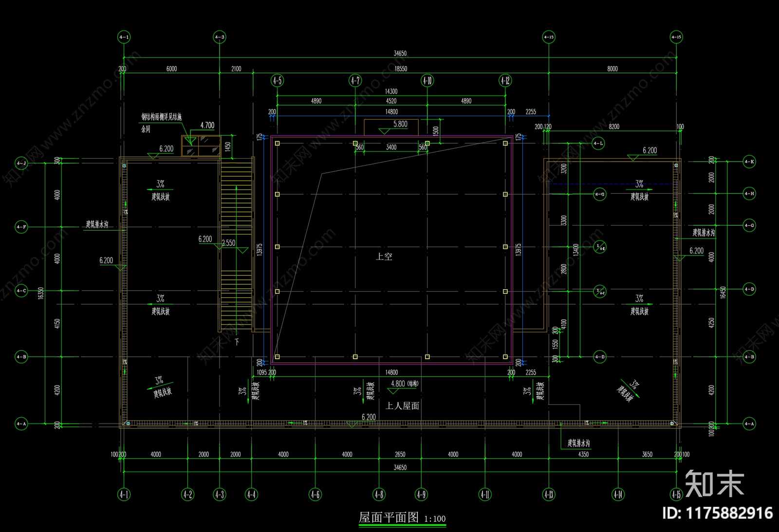This screenshot has width=779, height=532.
Task: Click the 4.800 (结构) elevation mark
Action: point(405,384)
